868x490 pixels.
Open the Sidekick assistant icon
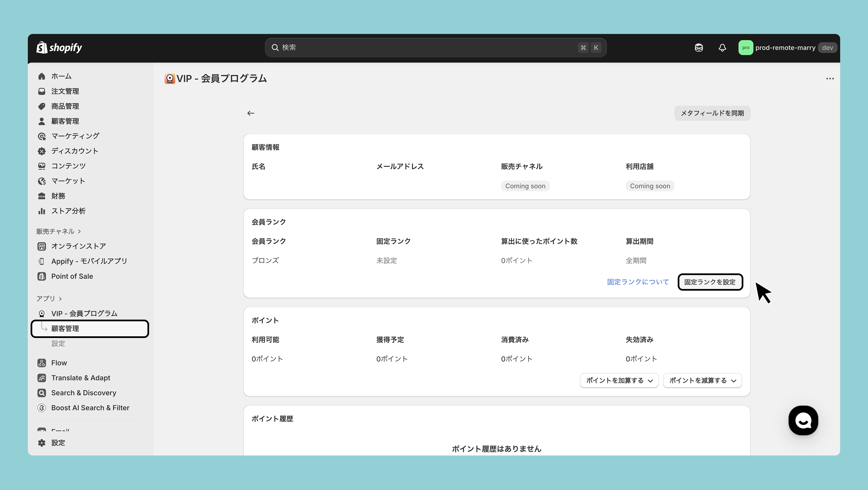(x=699, y=48)
